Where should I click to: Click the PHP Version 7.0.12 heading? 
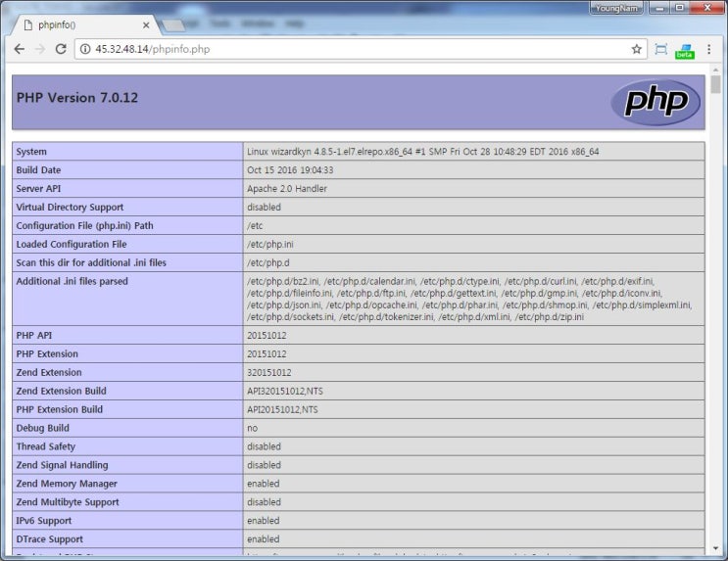(77, 98)
